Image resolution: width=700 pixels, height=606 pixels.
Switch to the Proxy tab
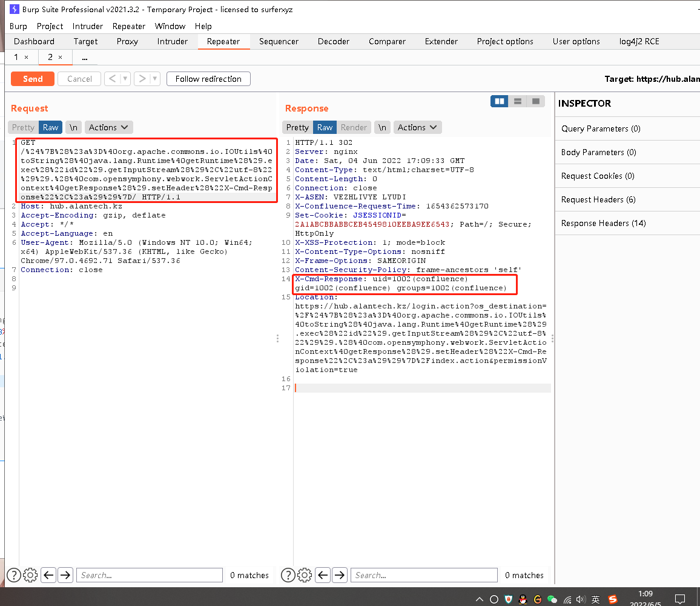[x=127, y=42]
